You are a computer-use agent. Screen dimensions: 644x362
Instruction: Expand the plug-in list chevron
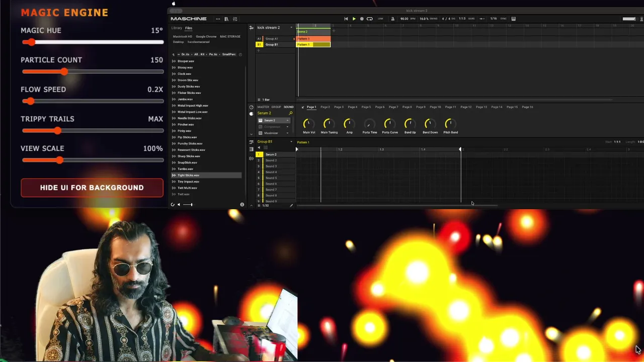252,134
